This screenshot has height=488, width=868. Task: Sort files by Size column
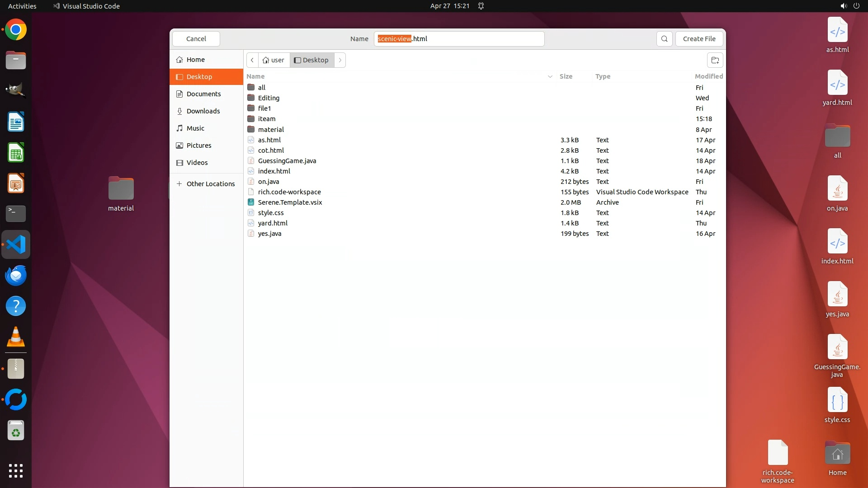coord(566,76)
